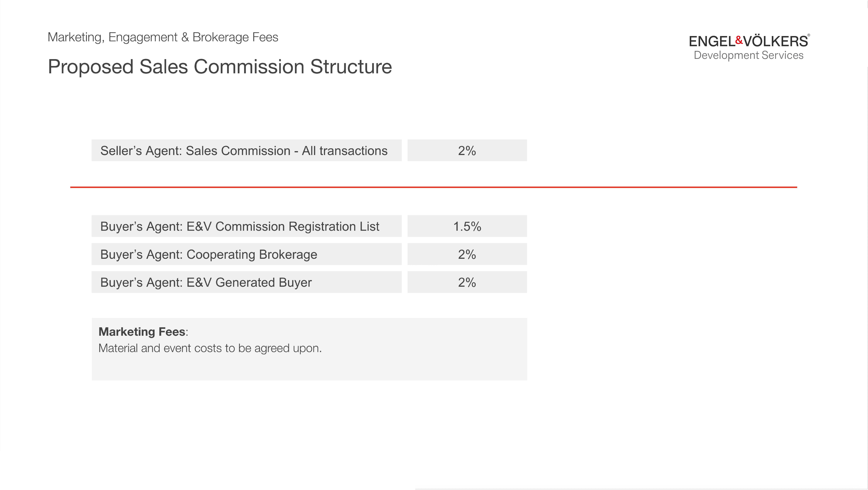The image size is (868, 490).
Task: Select the E&V Commission Registration List row
Action: click(x=240, y=226)
